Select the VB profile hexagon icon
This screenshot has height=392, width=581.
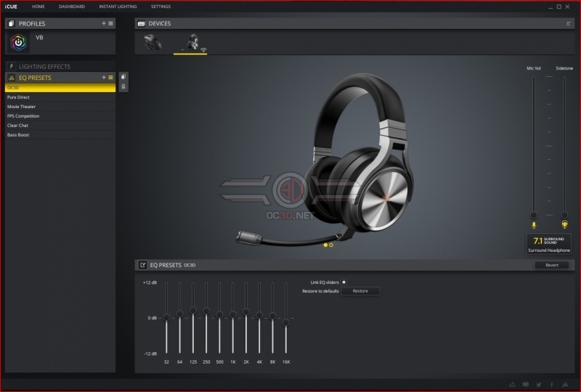(18, 42)
